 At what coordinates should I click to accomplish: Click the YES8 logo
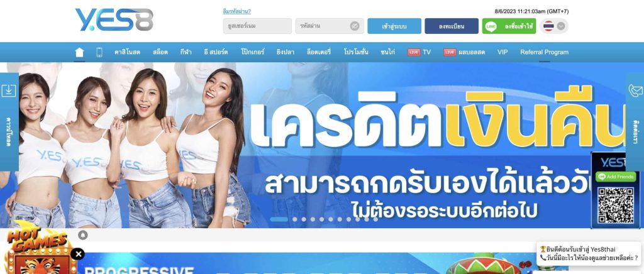(114, 19)
